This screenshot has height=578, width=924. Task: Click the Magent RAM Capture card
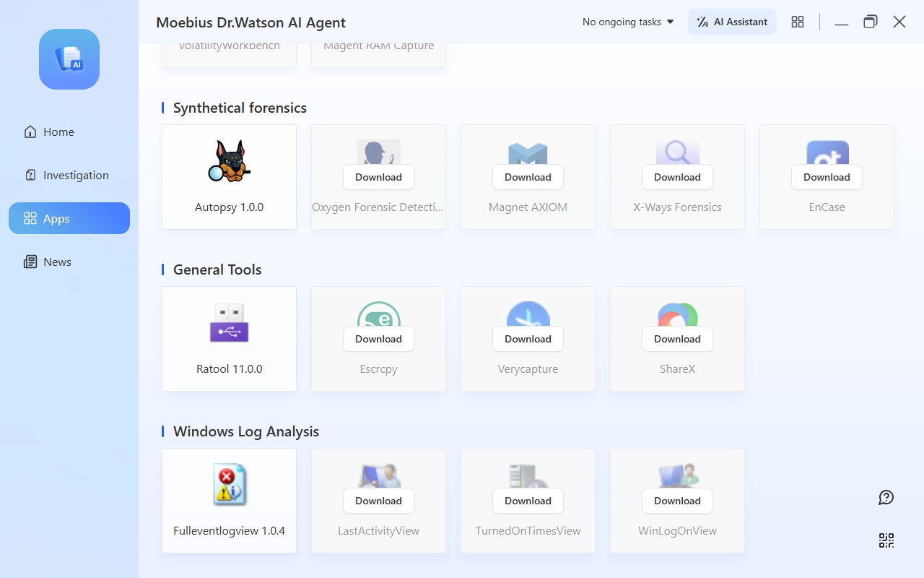click(378, 55)
